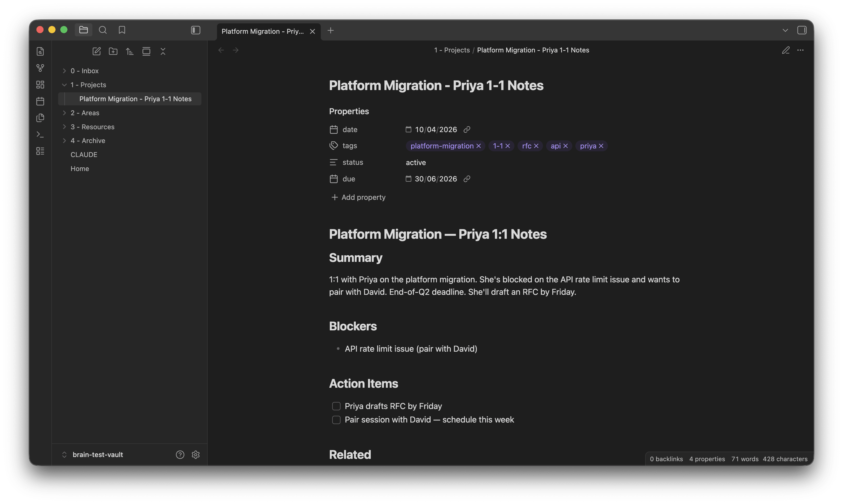Change file sort order

pyautogui.click(x=130, y=51)
